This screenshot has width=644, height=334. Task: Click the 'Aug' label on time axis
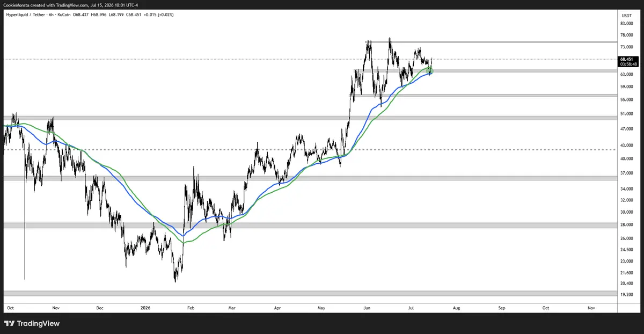(457, 308)
